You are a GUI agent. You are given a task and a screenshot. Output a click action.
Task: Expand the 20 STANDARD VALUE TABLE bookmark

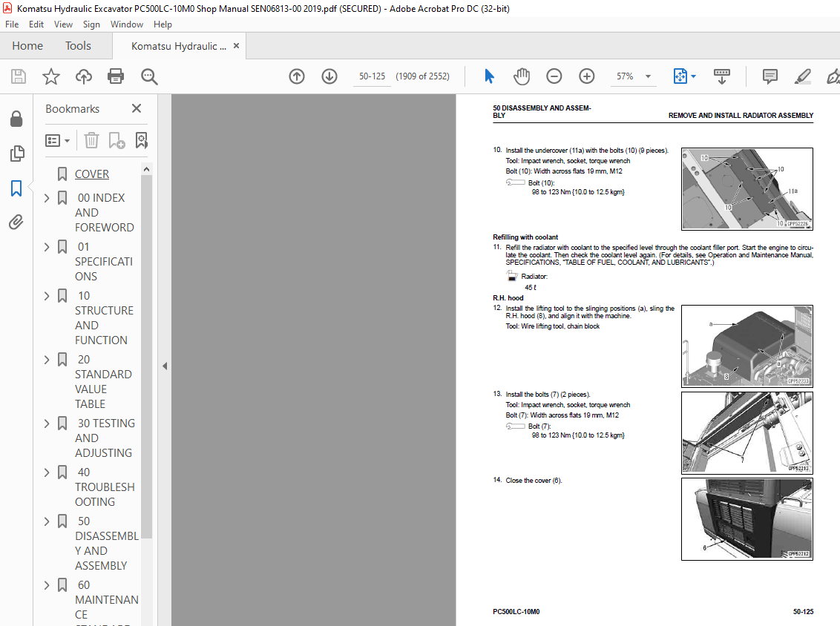(x=47, y=360)
